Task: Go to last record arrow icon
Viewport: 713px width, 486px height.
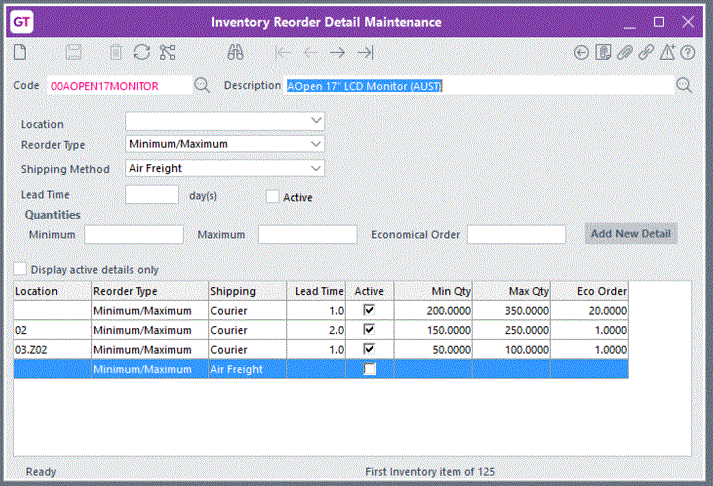Action: click(x=366, y=53)
